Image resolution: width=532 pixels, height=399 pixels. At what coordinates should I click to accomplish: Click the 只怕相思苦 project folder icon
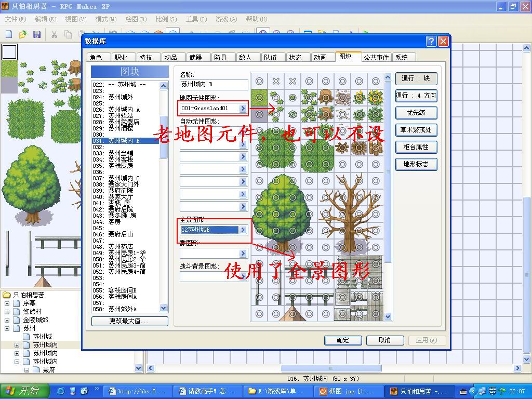click(6, 295)
